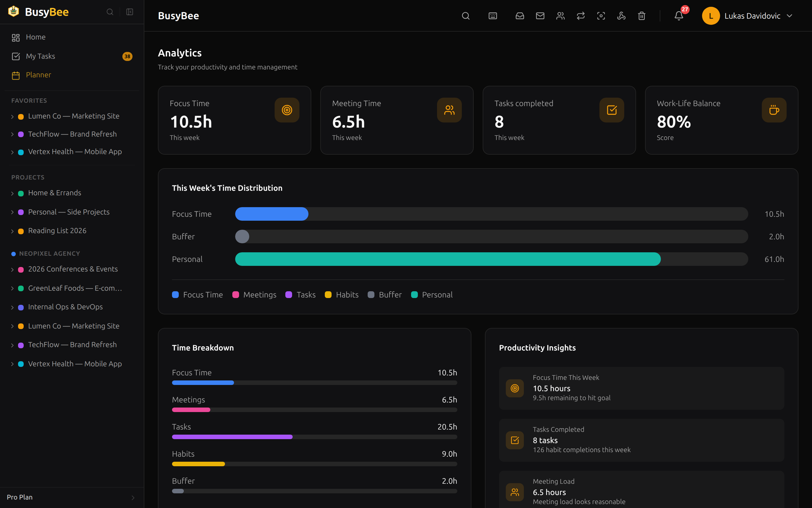
Task: Open the keyboard shortcuts icon
Action: pyautogui.click(x=493, y=16)
